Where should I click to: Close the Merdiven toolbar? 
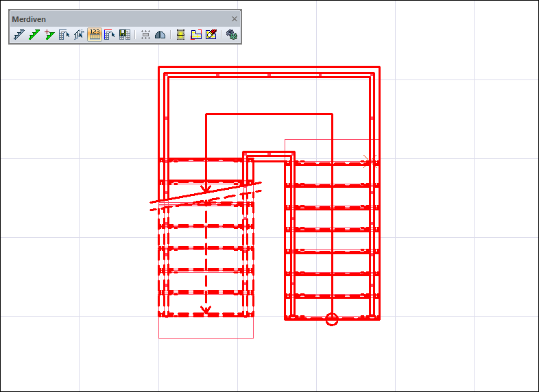(x=235, y=19)
